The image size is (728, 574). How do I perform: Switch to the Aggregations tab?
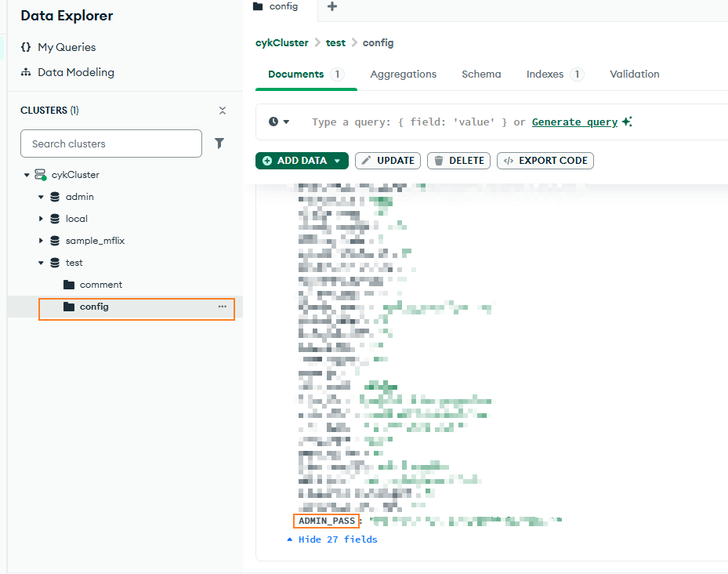tap(403, 74)
